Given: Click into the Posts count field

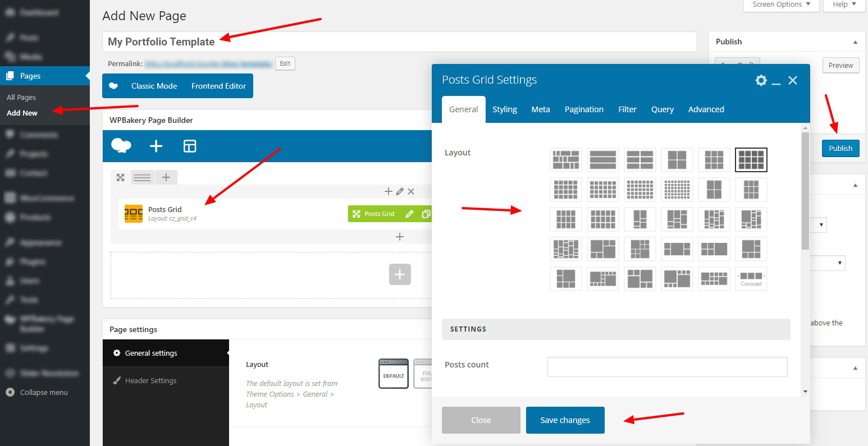Looking at the screenshot, I should 667,367.
